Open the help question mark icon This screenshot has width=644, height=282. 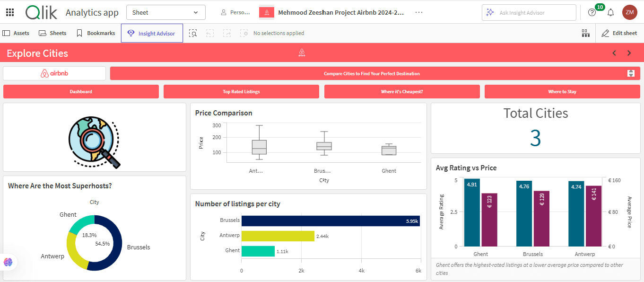tap(592, 12)
